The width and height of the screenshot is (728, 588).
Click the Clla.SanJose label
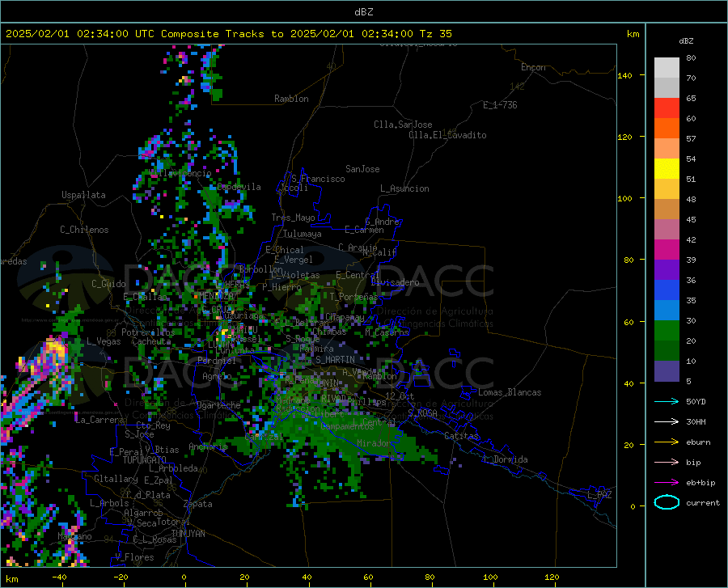(403, 125)
